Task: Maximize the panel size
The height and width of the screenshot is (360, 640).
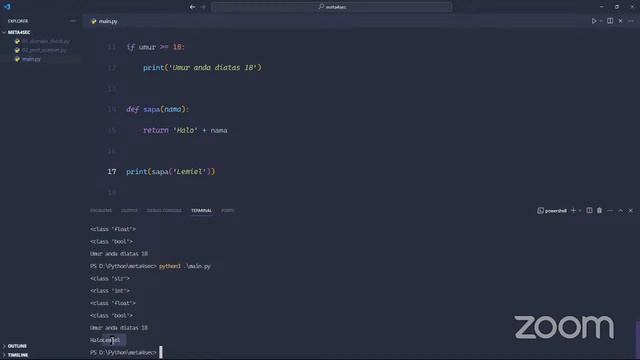Action: [x=620, y=211]
